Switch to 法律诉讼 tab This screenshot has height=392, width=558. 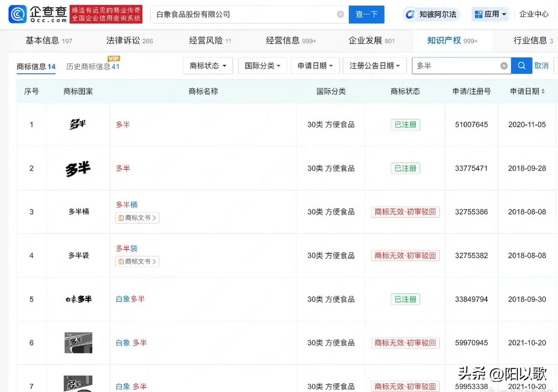(x=129, y=41)
